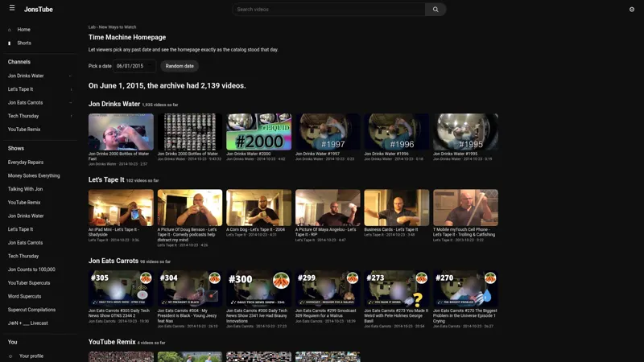Open the #273 Jon Eats Carrots thumbnail
644x362 pixels.
[397, 289]
